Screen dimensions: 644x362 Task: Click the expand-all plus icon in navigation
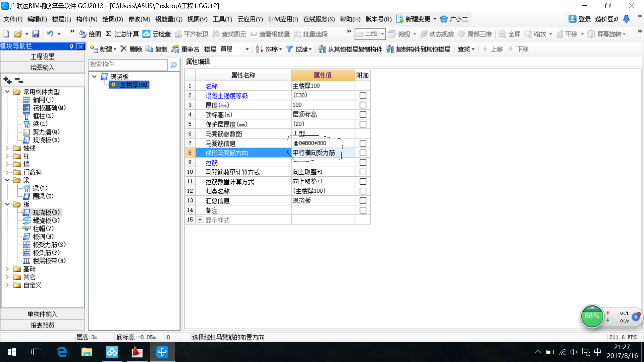click(7, 80)
